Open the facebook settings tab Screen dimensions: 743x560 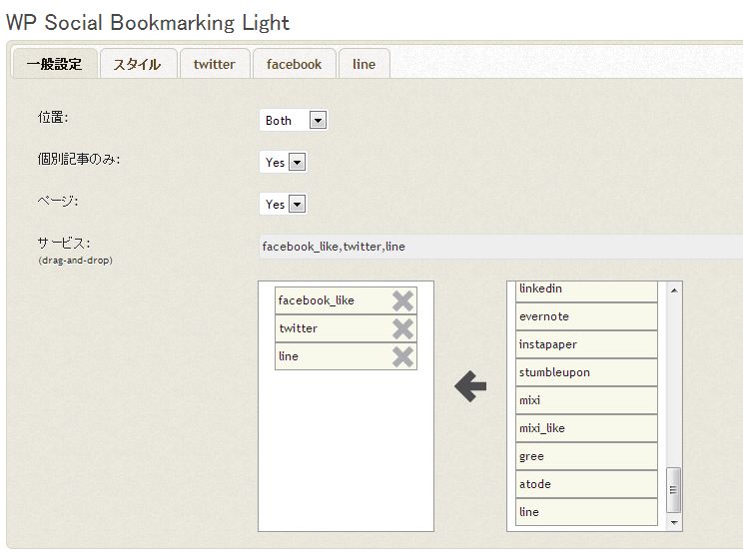click(295, 64)
